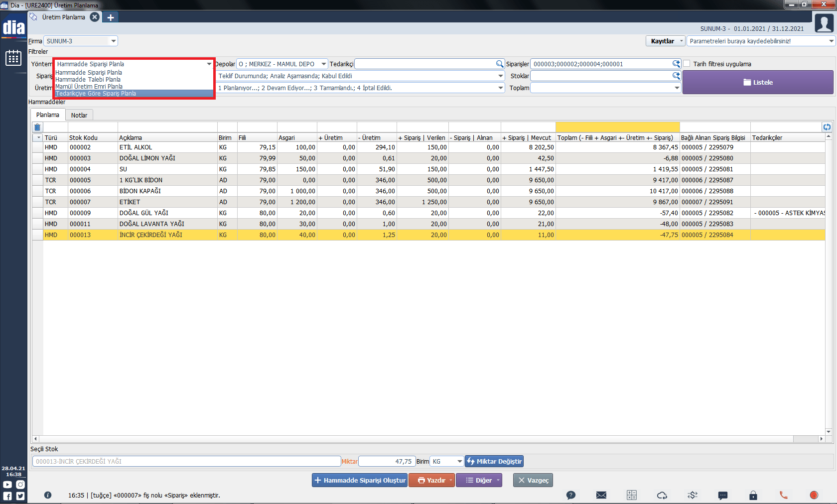Open the YouTube link icon
Screen dimensions: 837x504
pyautogui.click(x=7, y=485)
